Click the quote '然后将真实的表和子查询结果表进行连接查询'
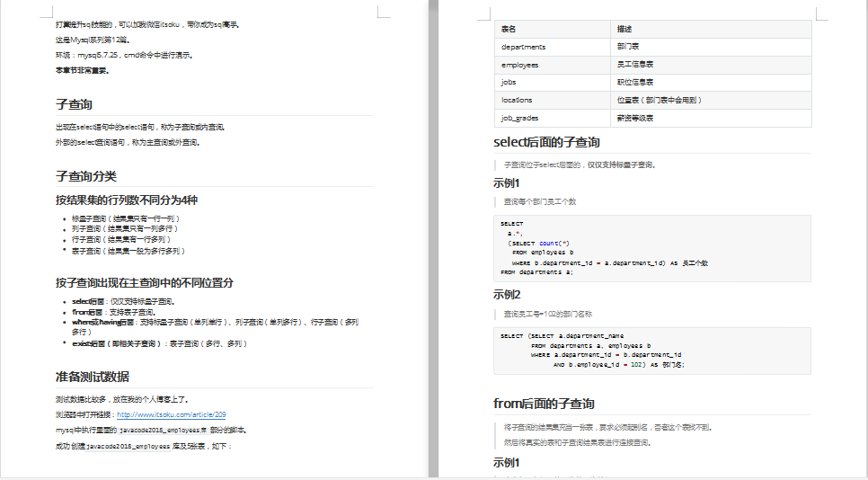 click(x=579, y=442)
